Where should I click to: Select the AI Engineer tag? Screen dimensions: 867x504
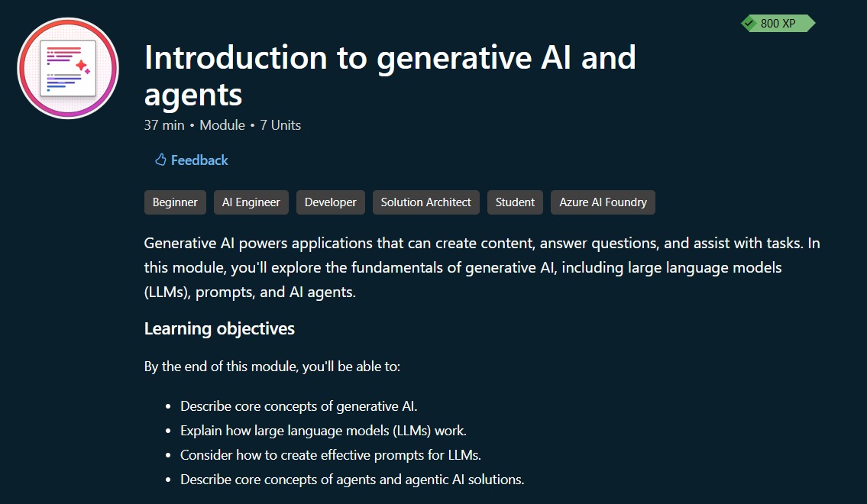click(x=251, y=202)
